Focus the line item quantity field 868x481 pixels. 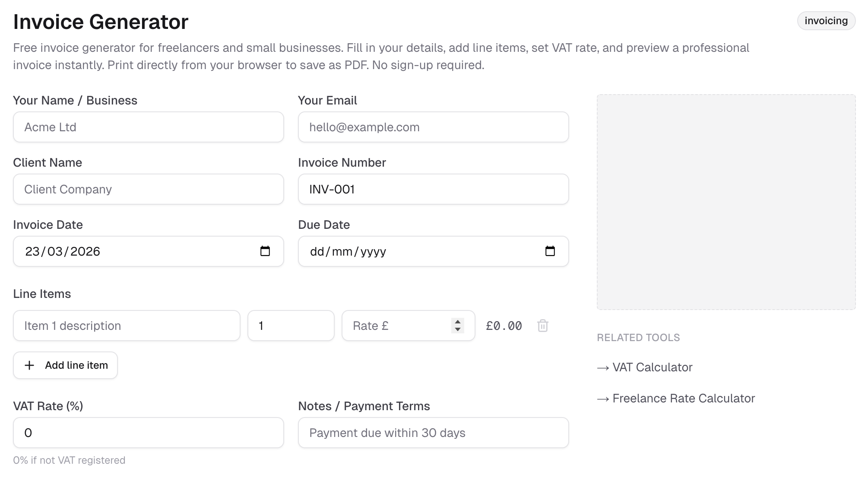[291, 326]
